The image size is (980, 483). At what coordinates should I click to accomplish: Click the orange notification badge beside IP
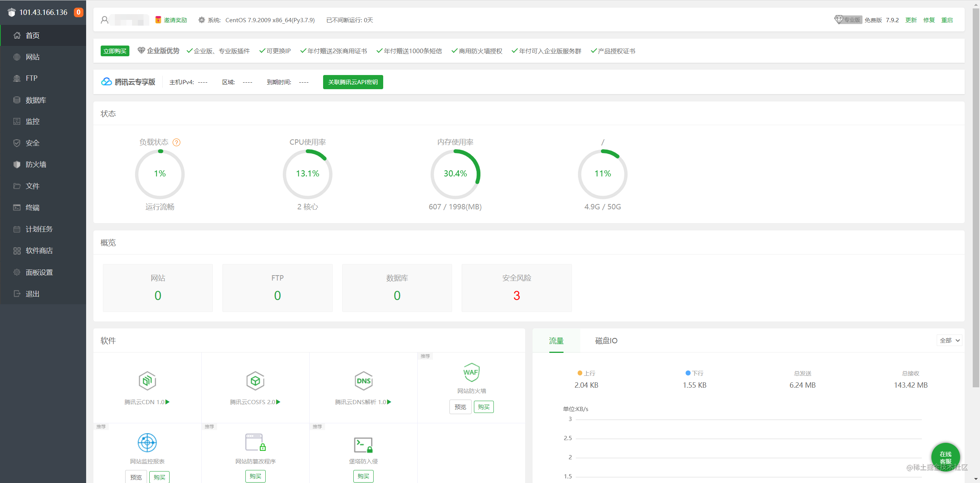[78, 12]
